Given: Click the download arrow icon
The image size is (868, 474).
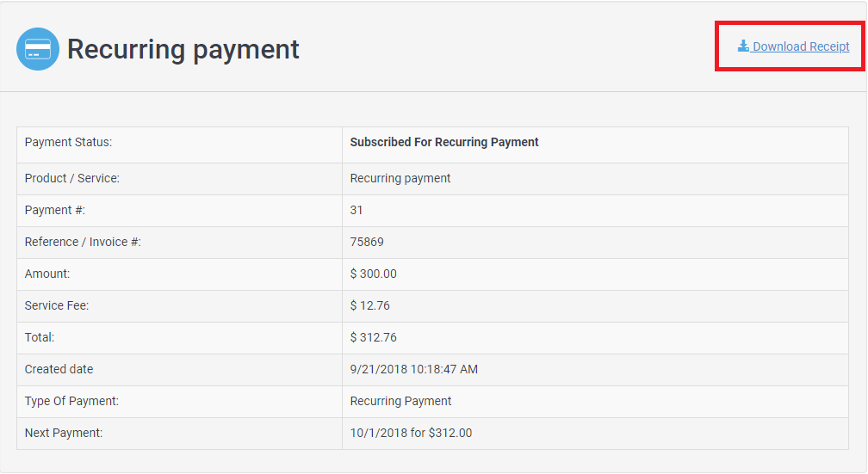Looking at the screenshot, I should tap(743, 46).
